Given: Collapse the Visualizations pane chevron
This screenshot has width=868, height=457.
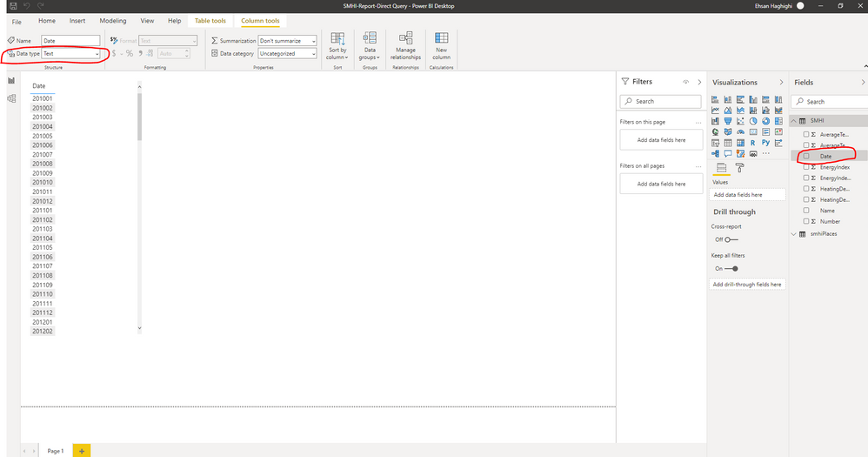Looking at the screenshot, I should (781, 82).
